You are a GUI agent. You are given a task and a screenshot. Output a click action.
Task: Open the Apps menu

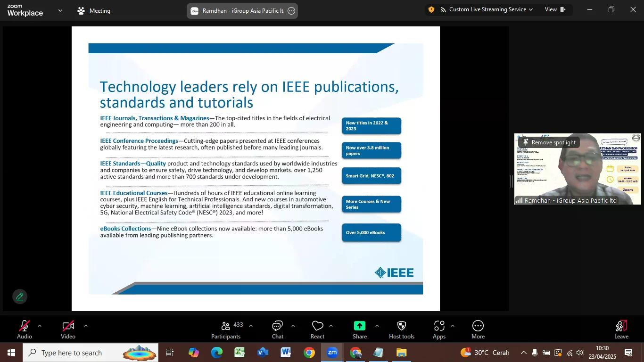[x=439, y=329]
